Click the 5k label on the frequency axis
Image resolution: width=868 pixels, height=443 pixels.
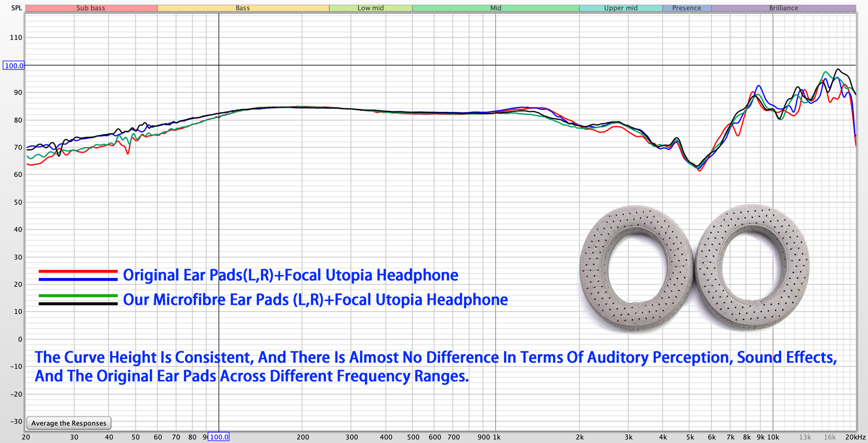pos(690,437)
